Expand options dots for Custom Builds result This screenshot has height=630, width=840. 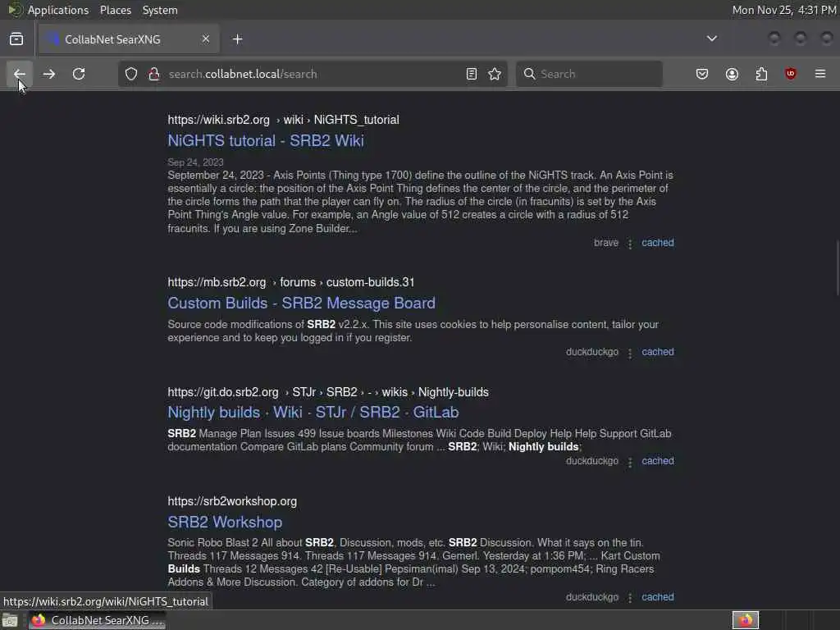[x=630, y=353]
